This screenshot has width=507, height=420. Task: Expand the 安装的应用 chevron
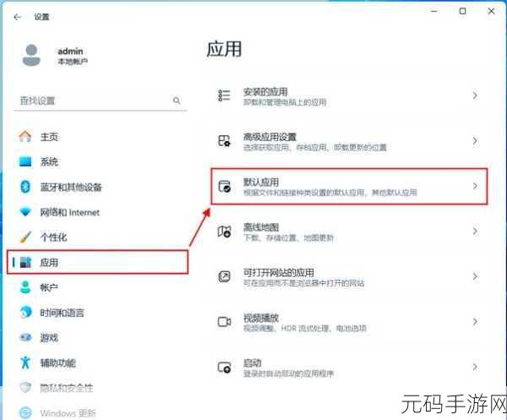(475, 95)
